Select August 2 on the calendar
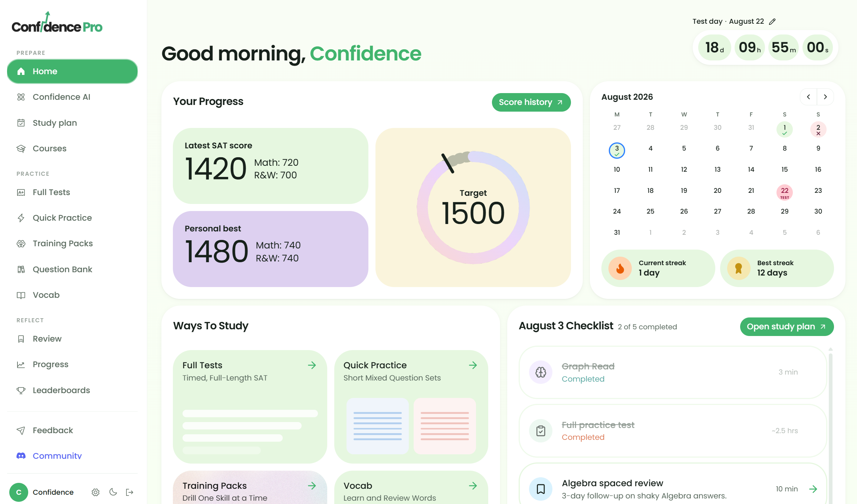 click(818, 129)
